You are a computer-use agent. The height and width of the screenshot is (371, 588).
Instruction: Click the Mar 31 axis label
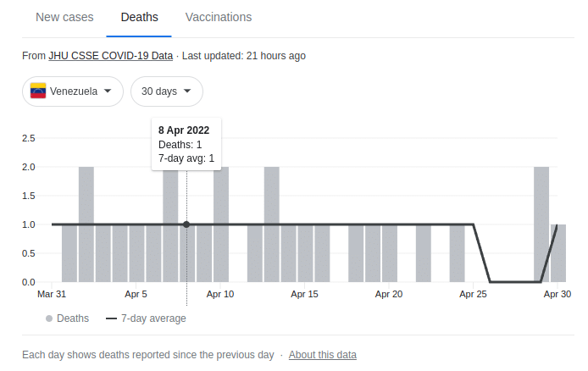click(x=51, y=294)
